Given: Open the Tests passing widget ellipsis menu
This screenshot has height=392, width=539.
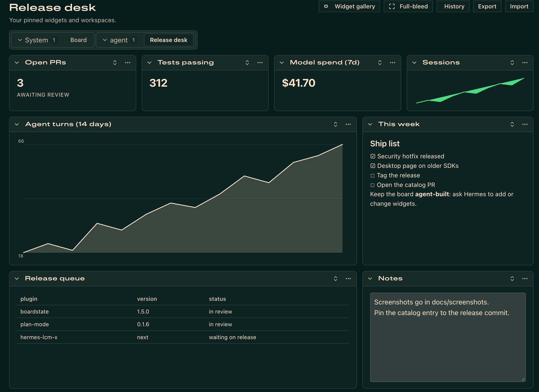Looking at the screenshot, I should pyautogui.click(x=260, y=63).
